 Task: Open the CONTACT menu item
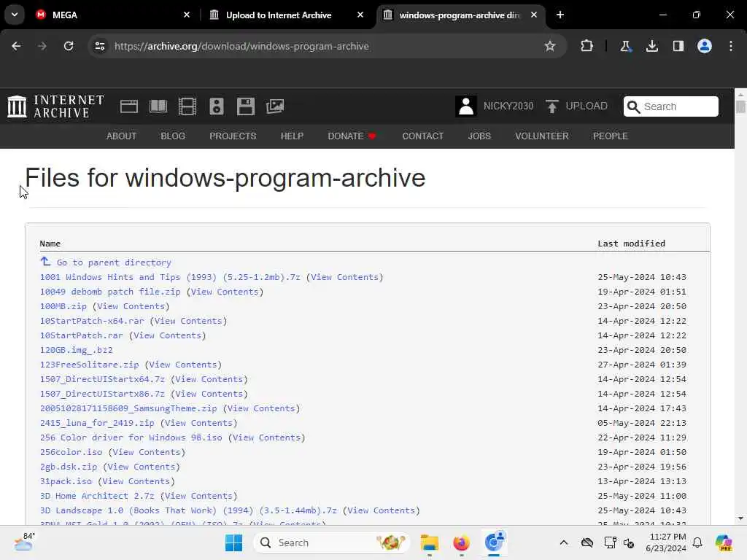pyautogui.click(x=422, y=136)
